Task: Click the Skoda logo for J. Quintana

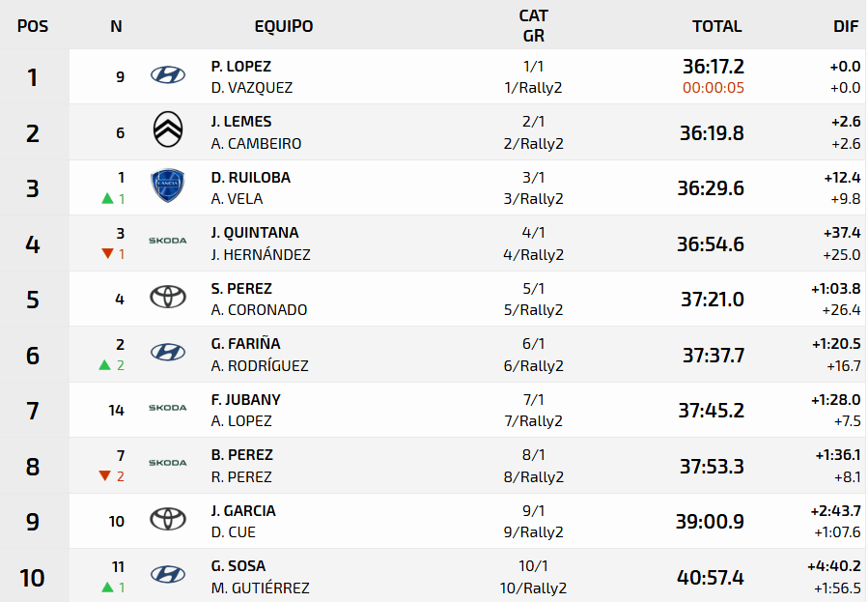Action: pyautogui.click(x=168, y=241)
